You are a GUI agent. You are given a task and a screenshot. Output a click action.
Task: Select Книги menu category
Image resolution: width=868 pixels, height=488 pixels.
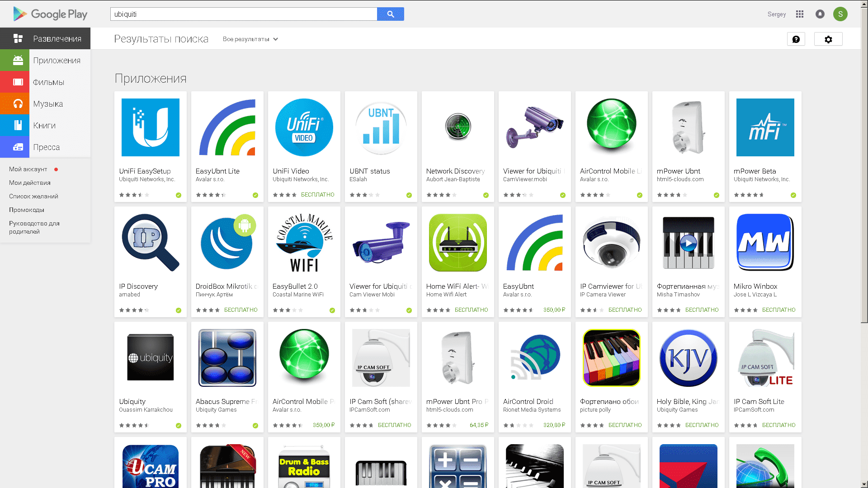coord(45,125)
